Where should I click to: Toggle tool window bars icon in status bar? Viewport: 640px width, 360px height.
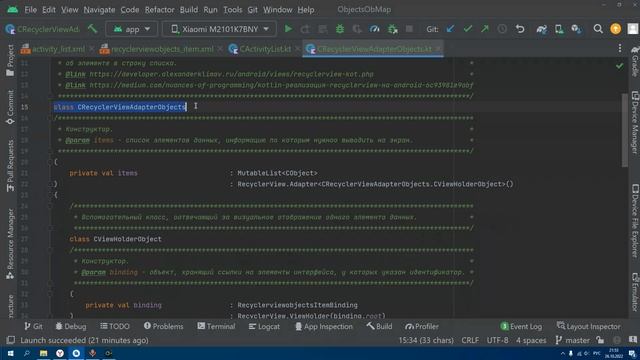[11, 340]
